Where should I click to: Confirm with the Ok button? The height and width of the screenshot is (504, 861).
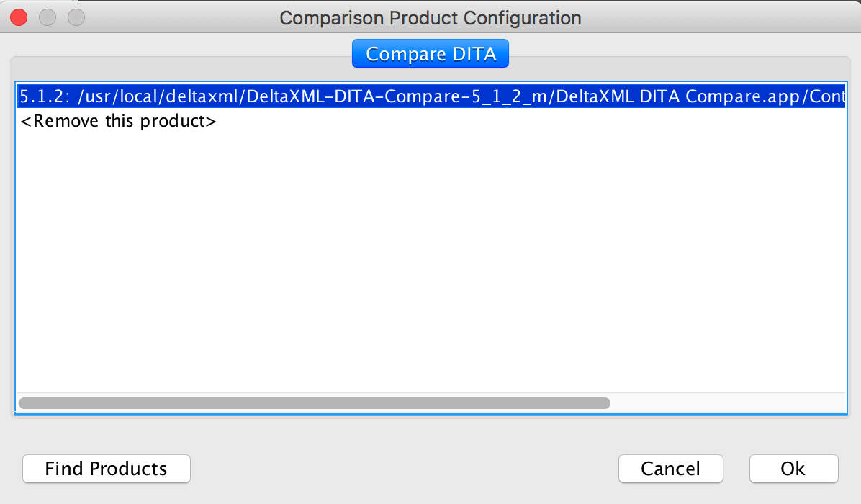coord(793,469)
